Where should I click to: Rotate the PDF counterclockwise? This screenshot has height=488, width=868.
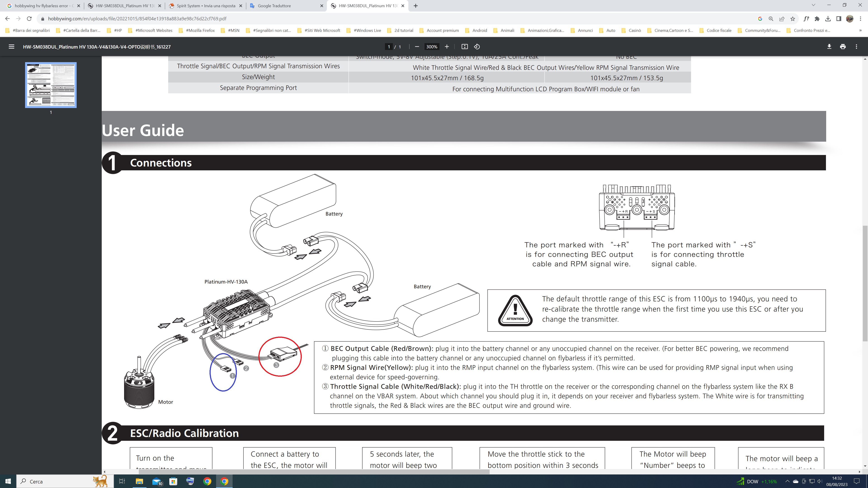pos(477,47)
